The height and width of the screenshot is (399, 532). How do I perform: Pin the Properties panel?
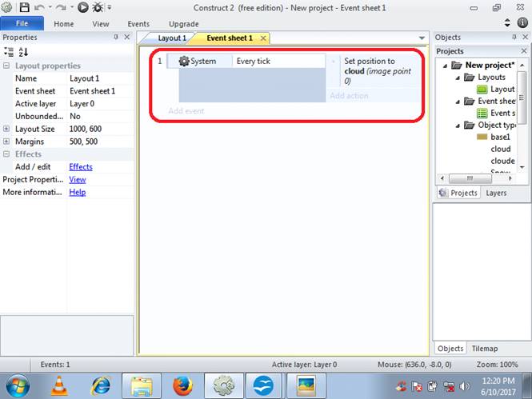coord(116,37)
